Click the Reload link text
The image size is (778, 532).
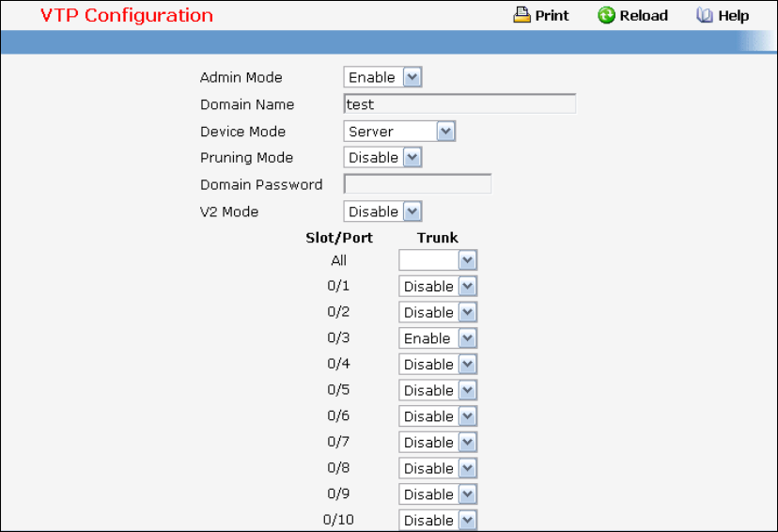pos(644,16)
